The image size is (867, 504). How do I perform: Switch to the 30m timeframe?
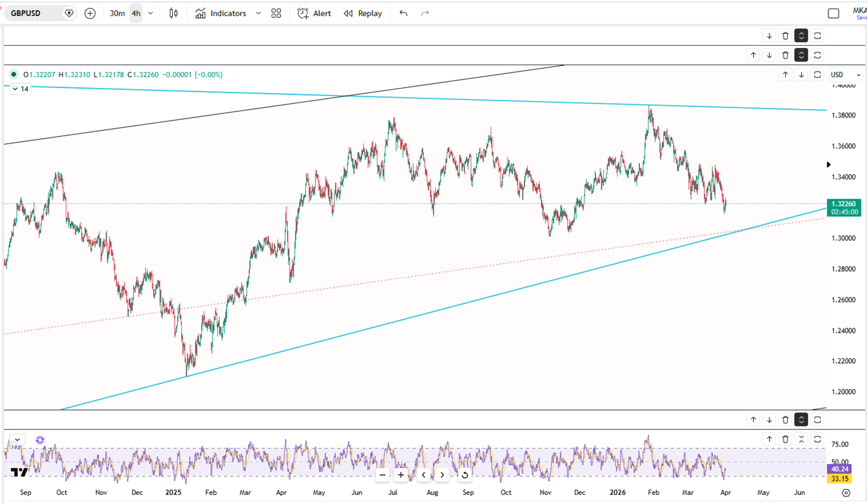pos(117,13)
